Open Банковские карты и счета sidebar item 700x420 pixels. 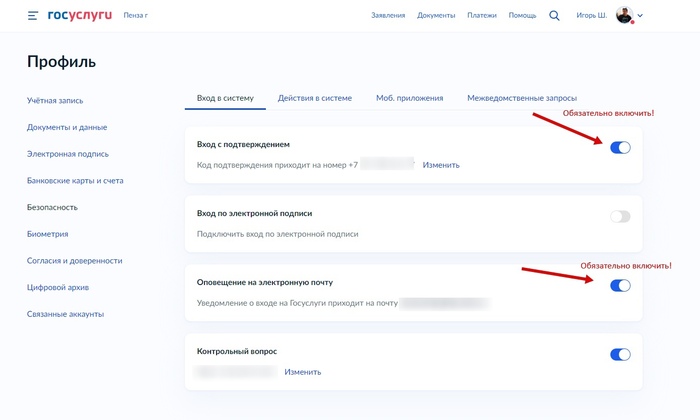click(75, 181)
